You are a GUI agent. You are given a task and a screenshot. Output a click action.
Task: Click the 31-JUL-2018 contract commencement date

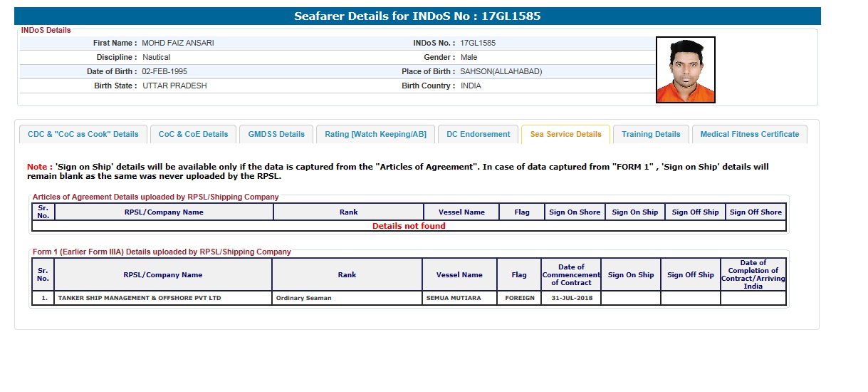point(571,298)
